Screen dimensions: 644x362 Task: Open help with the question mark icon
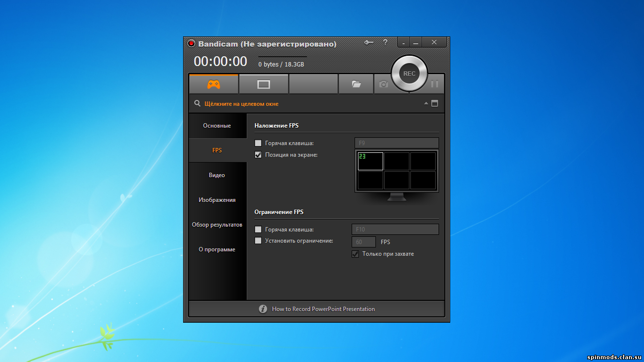pyautogui.click(x=385, y=43)
